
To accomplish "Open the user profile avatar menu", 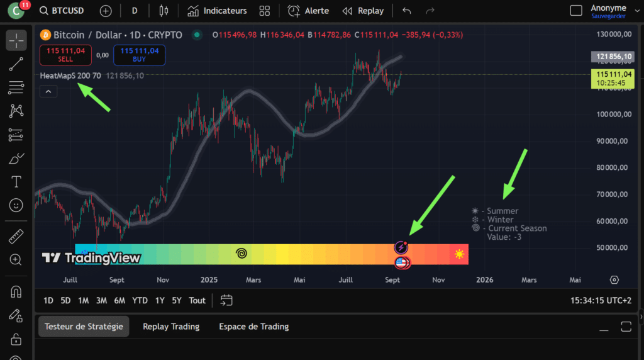I will click(x=16, y=11).
